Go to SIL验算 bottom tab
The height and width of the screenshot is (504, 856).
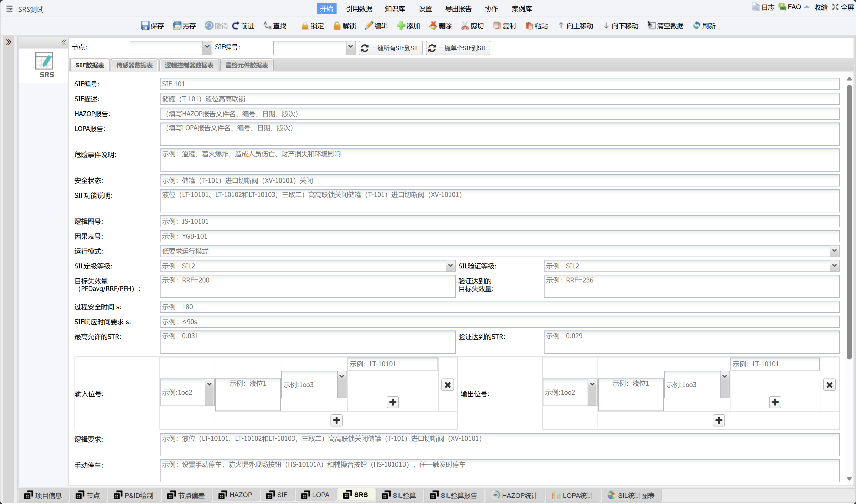coord(399,495)
